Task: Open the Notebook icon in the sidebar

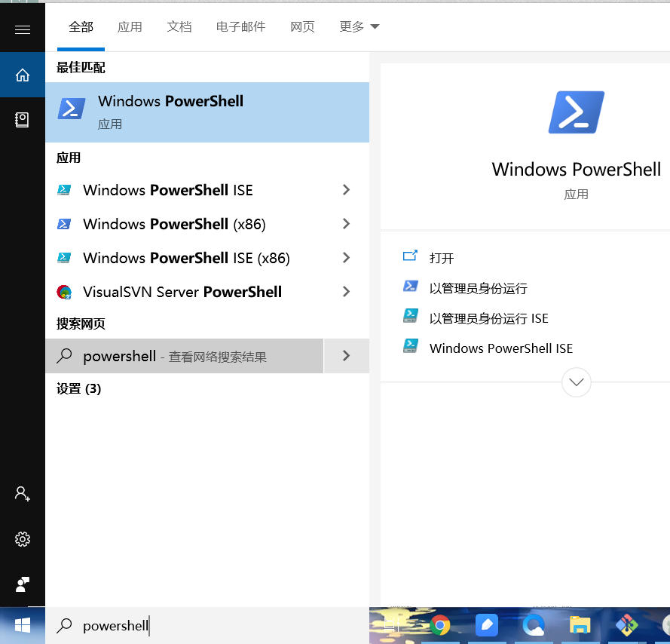Action: coord(22,120)
